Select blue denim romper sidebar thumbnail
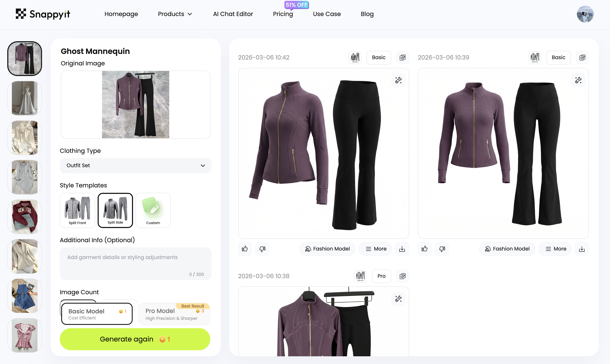The width and height of the screenshot is (610, 364). tap(25, 296)
